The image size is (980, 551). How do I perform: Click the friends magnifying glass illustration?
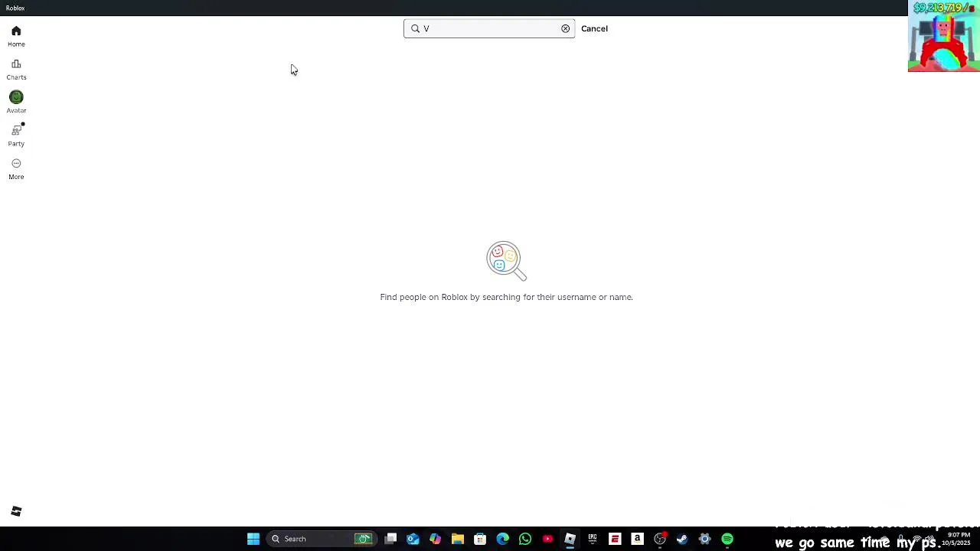[x=506, y=261]
